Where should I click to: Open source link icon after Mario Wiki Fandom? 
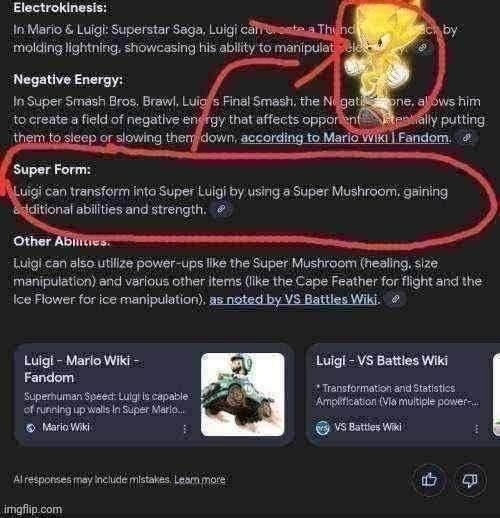pyautogui.click(x=468, y=137)
